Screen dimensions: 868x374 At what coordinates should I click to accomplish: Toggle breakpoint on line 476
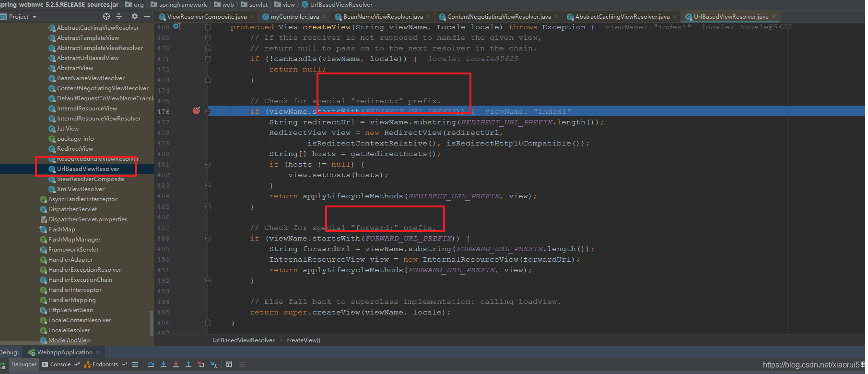pos(196,111)
